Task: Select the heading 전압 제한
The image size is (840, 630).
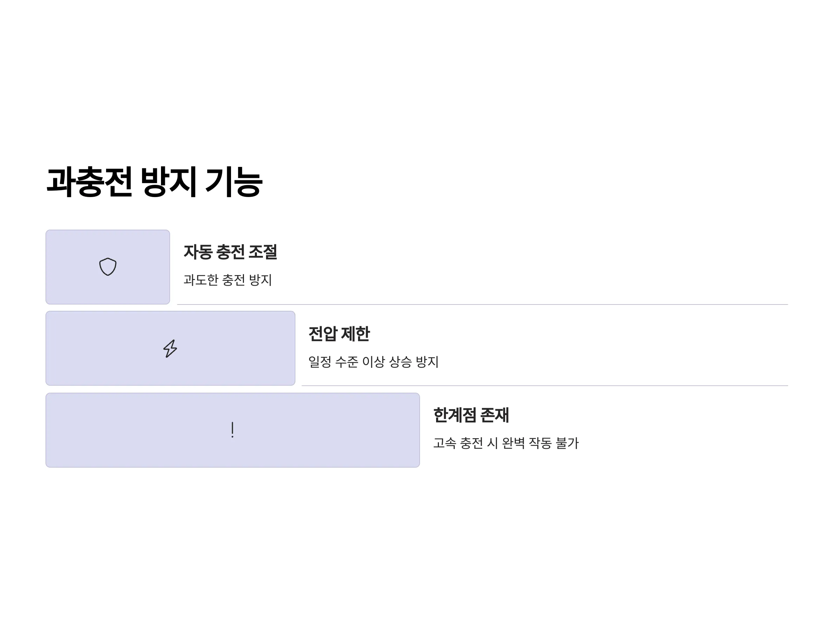Action: click(339, 334)
